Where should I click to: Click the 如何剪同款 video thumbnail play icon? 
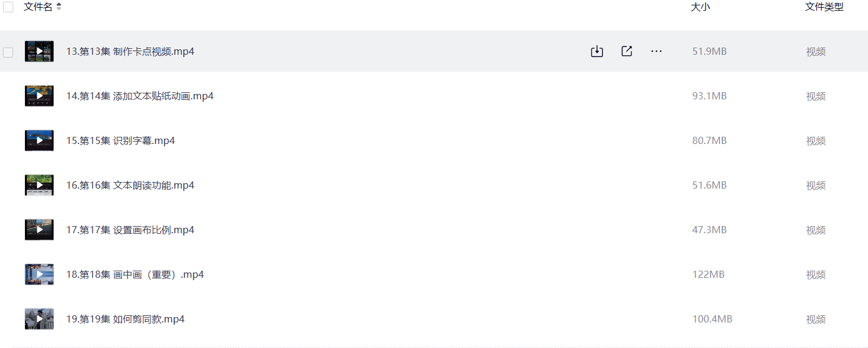(x=39, y=319)
